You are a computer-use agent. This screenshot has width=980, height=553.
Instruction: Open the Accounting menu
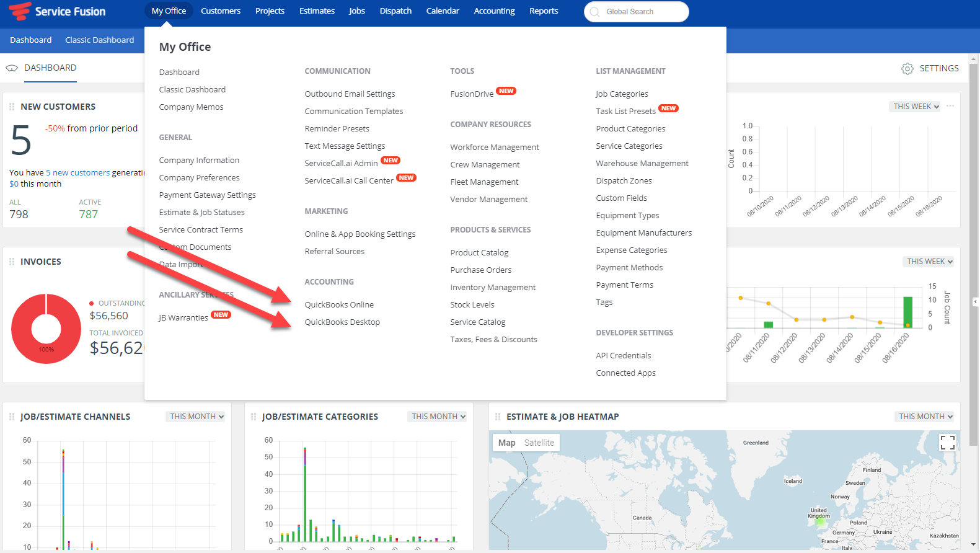[494, 11]
